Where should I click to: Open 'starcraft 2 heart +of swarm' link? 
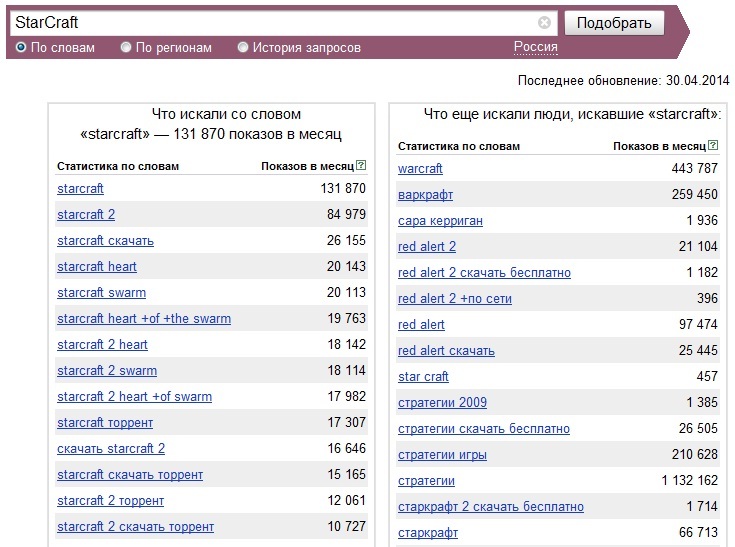pyautogui.click(x=135, y=397)
